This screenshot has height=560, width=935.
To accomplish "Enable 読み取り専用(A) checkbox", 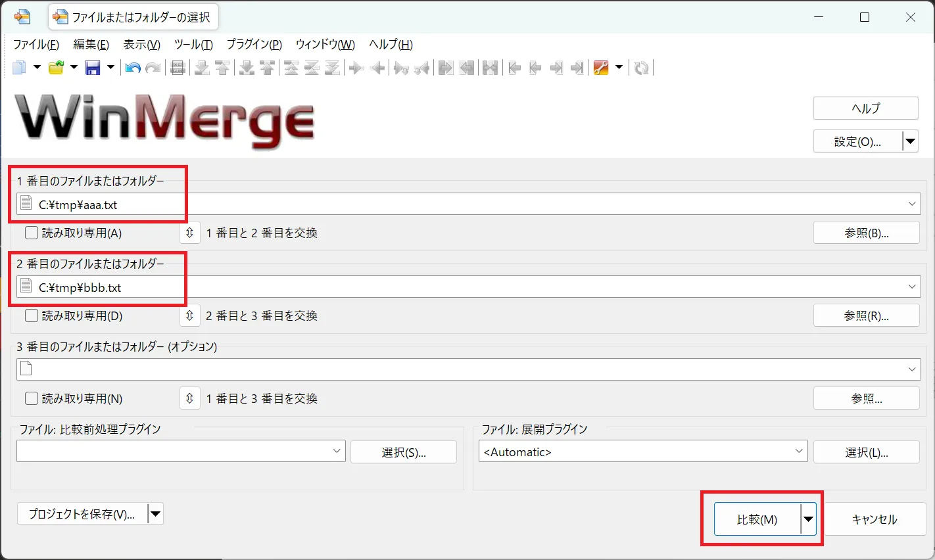I will tap(32, 233).
